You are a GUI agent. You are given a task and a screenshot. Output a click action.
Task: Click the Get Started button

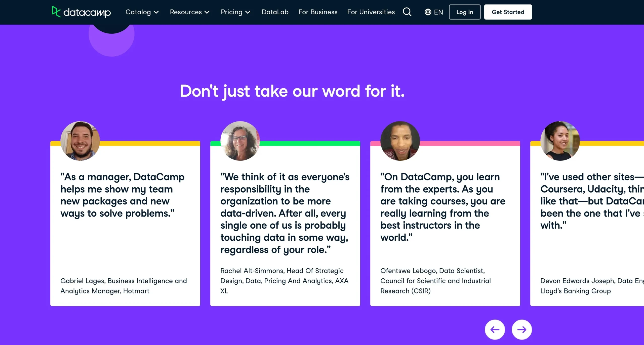tap(508, 12)
